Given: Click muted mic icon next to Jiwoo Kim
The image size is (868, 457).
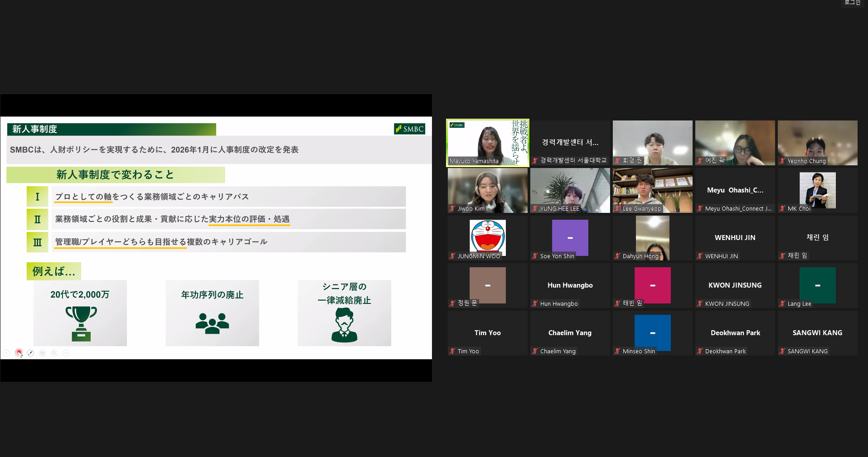Looking at the screenshot, I should (453, 208).
